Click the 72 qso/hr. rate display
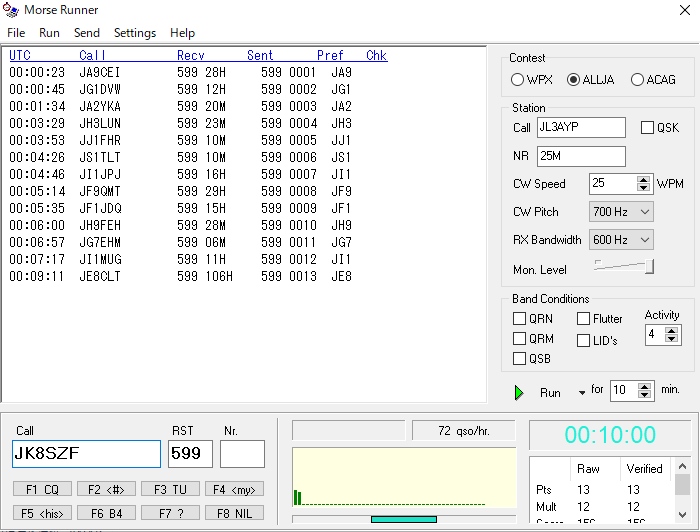The width and height of the screenshot is (700, 532). [x=464, y=431]
